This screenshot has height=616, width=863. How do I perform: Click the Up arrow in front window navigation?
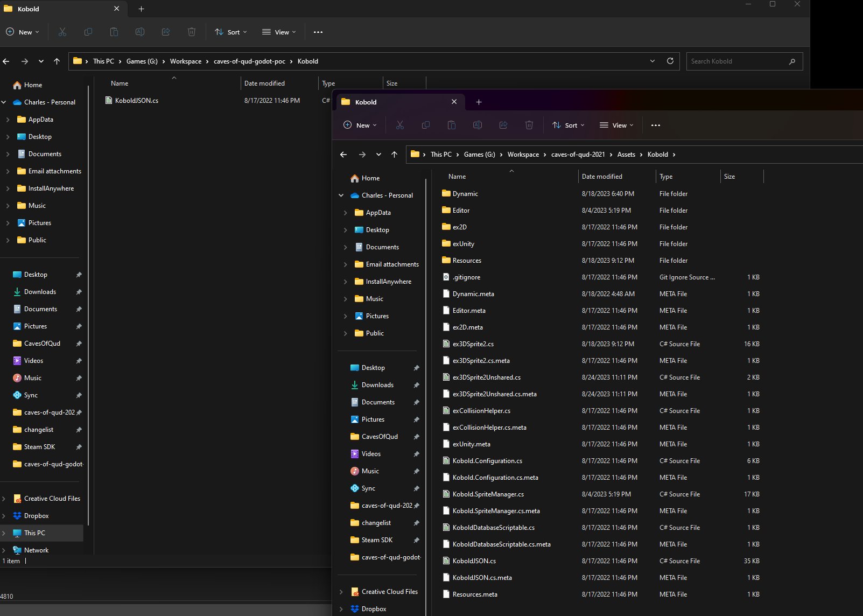tap(395, 155)
